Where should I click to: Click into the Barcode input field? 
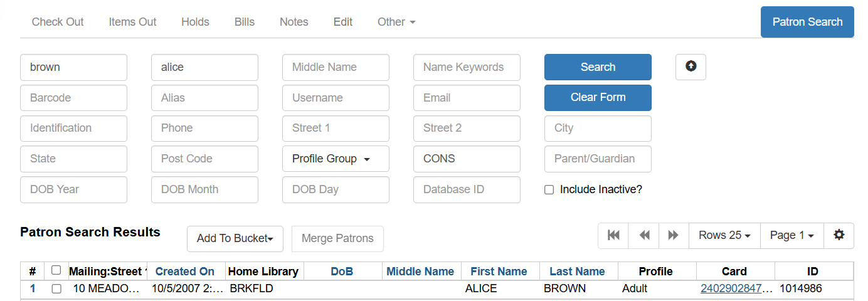pos(73,98)
